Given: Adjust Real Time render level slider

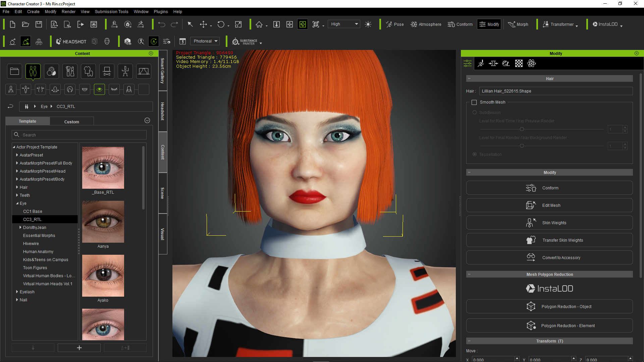Looking at the screenshot, I should [522, 129].
